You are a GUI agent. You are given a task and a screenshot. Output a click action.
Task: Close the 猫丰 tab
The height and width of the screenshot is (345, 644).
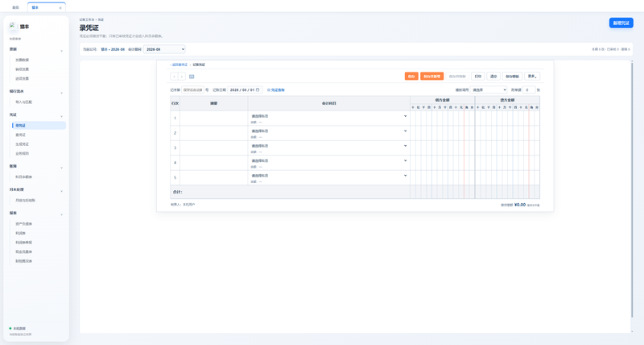[x=60, y=8]
